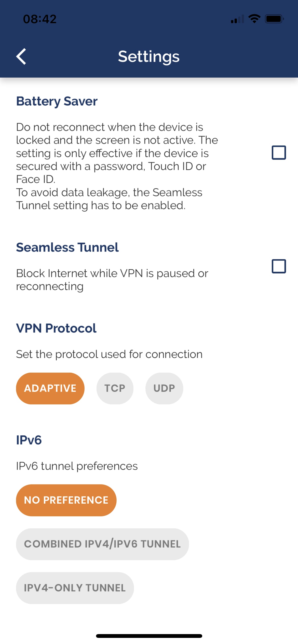Viewport: 298px width, 644px height.
Task: Tap the battery status icon
Action: pos(274,19)
